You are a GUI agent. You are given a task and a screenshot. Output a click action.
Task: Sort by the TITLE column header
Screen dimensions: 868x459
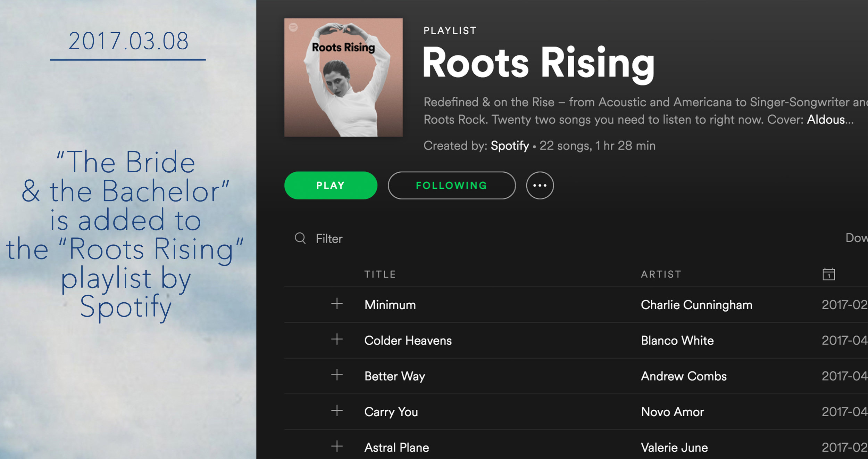coord(380,274)
